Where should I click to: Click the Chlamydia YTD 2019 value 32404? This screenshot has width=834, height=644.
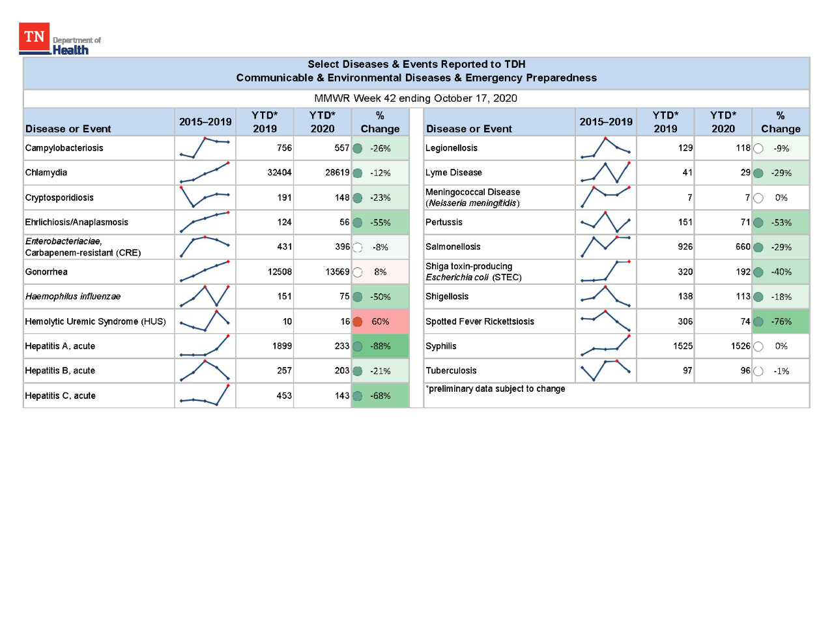click(x=280, y=173)
